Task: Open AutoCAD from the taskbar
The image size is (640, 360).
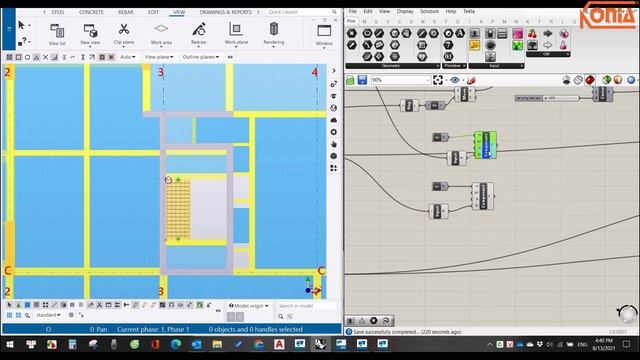Action: [279, 345]
